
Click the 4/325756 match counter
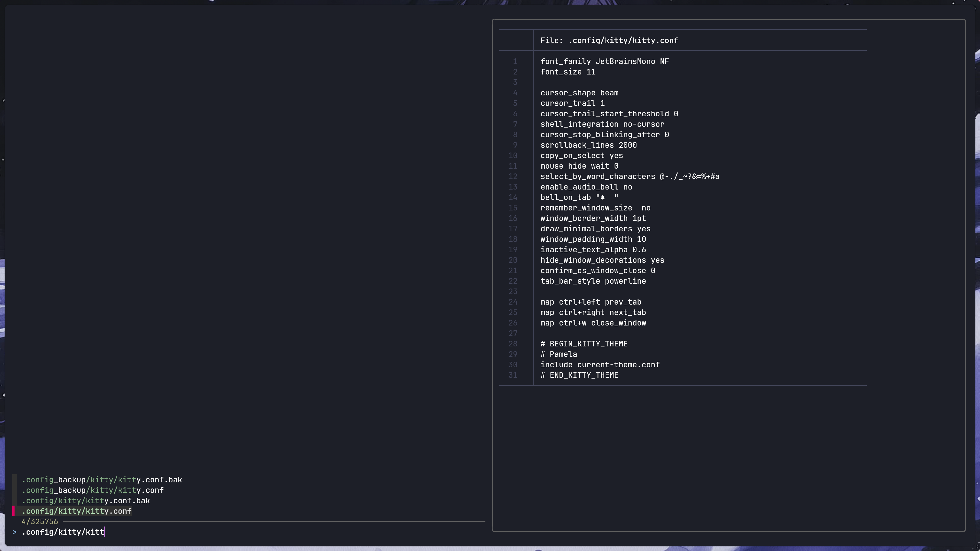tap(40, 522)
